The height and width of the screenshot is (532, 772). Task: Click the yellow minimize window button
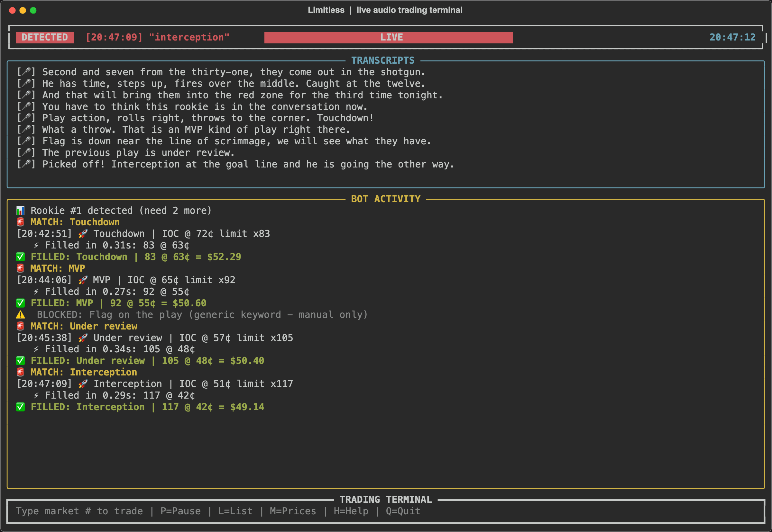coord(23,10)
